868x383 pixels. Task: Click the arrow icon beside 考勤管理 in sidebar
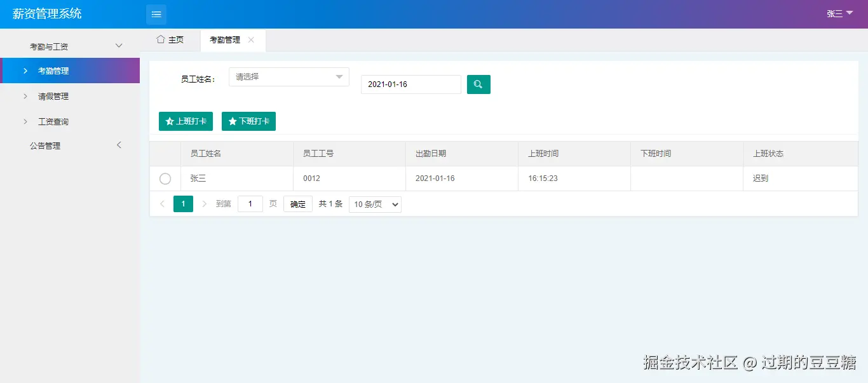tap(25, 71)
